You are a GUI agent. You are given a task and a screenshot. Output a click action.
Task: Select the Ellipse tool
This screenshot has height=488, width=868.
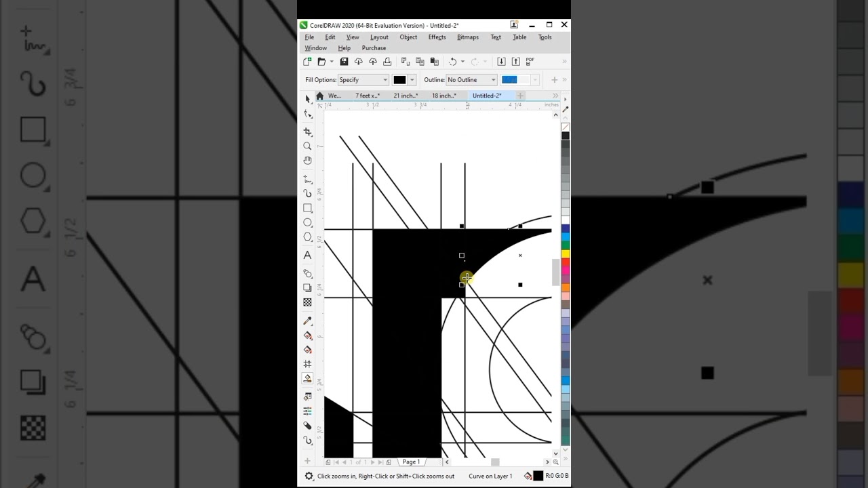(307, 222)
